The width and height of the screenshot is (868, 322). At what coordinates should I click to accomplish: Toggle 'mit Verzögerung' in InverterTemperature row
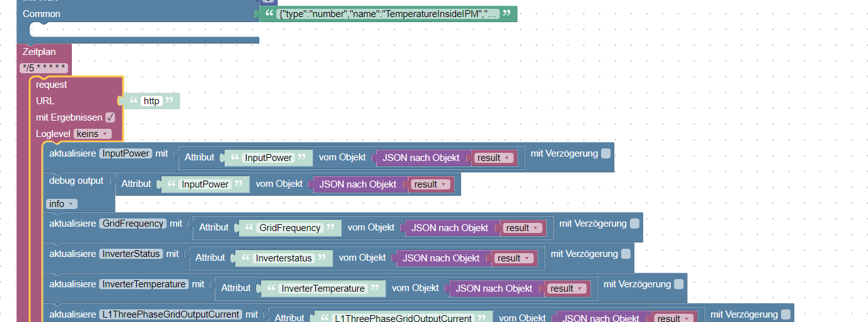coord(679,284)
